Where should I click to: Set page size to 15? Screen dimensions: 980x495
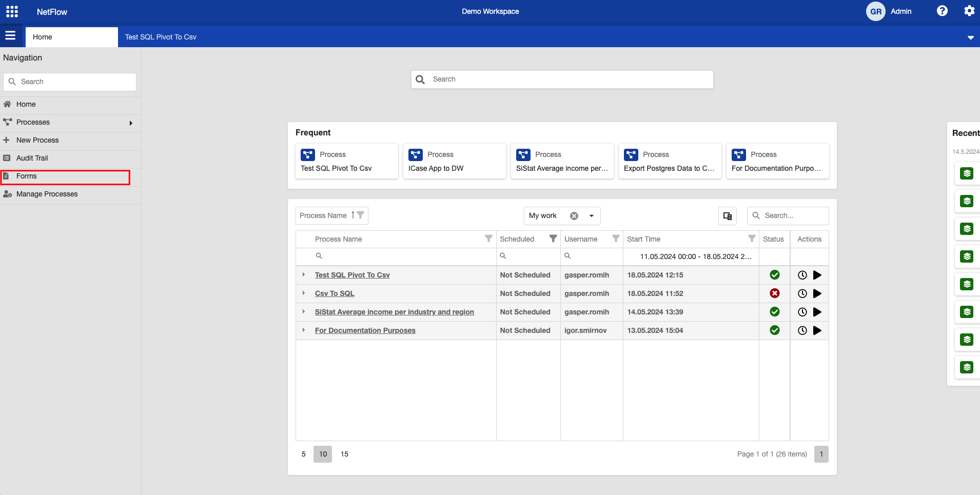344,454
